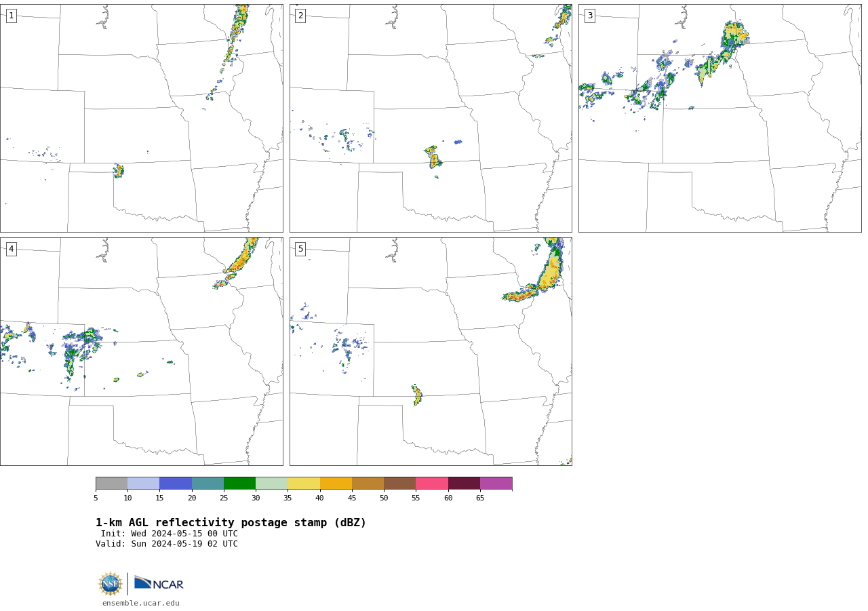868x611 pixels.
Task: Click the panel number 1 label
Action: point(12,16)
